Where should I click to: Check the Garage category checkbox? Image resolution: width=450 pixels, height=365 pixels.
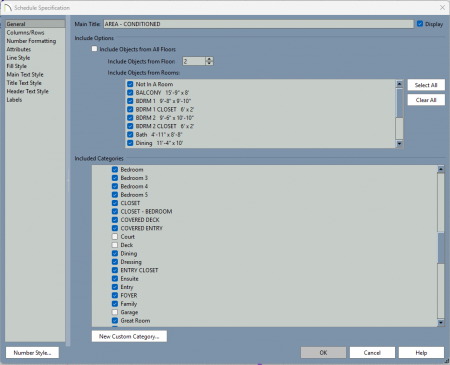[x=115, y=312]
